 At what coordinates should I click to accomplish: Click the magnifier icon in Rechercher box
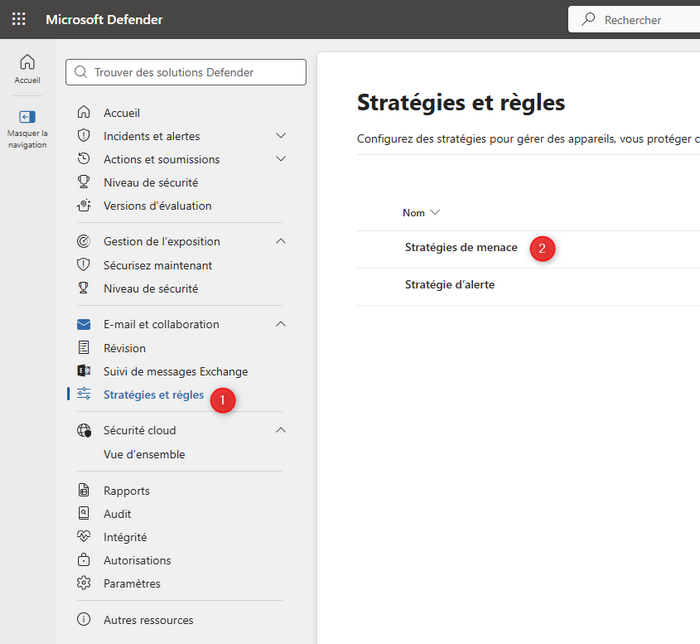pyautogui.click(x=588, y=19)
